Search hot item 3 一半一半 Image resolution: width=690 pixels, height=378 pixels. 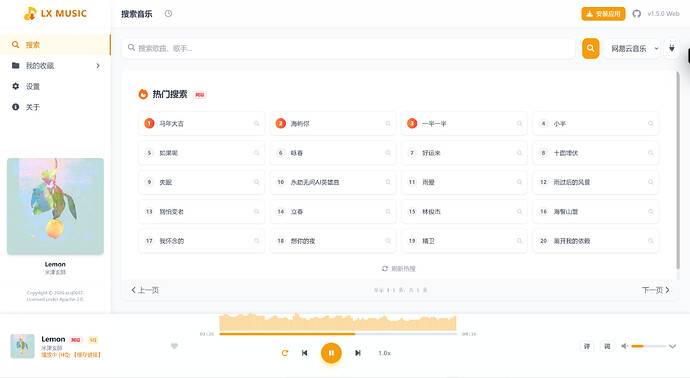click(x=464, y=124)
